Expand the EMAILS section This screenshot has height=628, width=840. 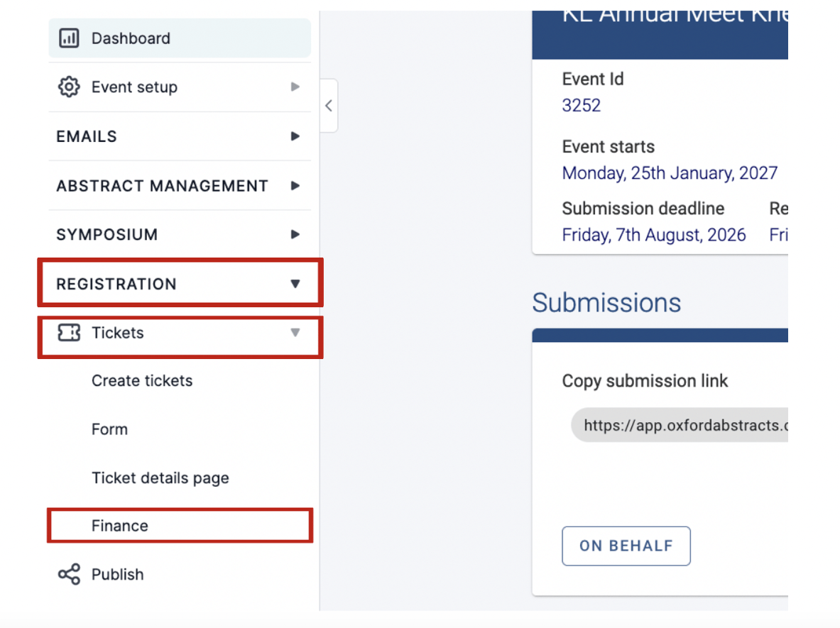pyautogui.click(x=295, y=136)
